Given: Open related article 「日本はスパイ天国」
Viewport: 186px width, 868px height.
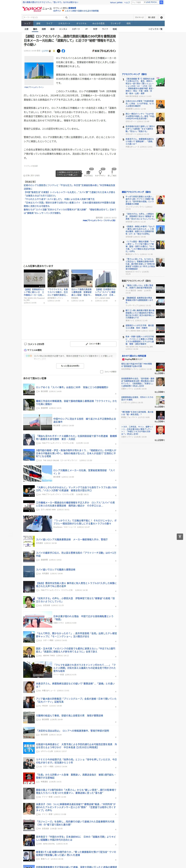Looking at the screenshot, I should click(70, 204).
